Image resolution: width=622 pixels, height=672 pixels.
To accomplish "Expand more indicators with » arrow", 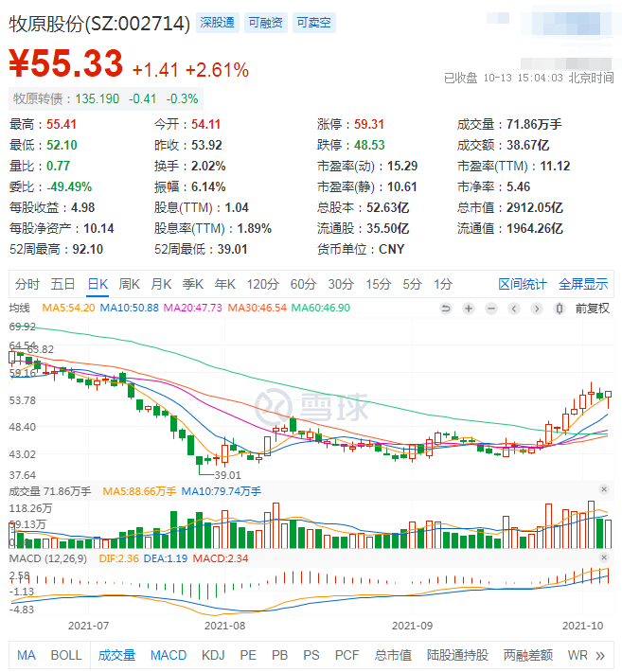I will click(600, 656).
